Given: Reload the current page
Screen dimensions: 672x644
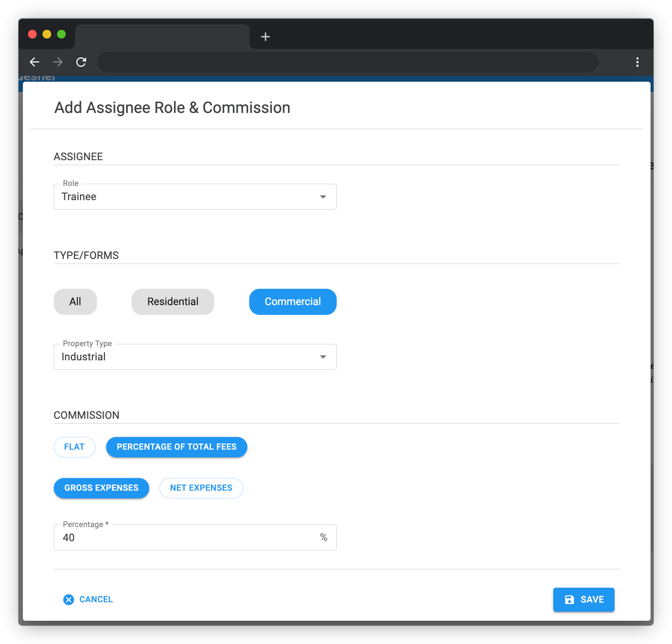Looking at the screenshot, I should coord(81,62).
